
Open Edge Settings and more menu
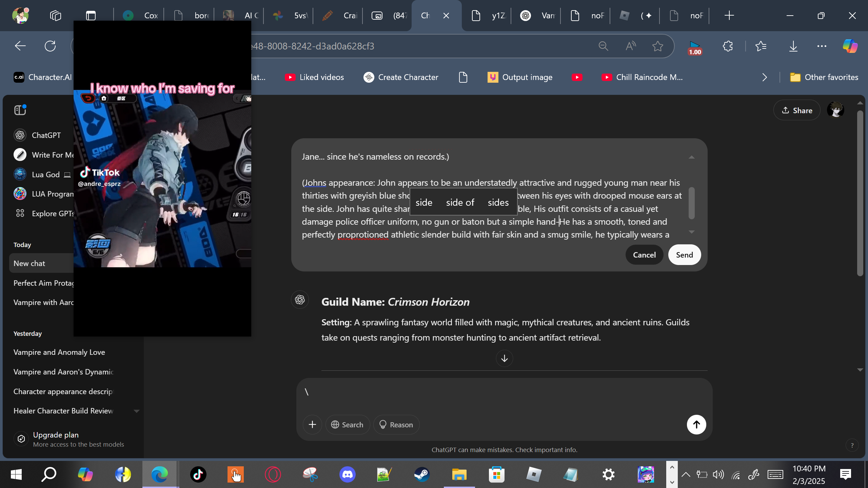(822, 46)
